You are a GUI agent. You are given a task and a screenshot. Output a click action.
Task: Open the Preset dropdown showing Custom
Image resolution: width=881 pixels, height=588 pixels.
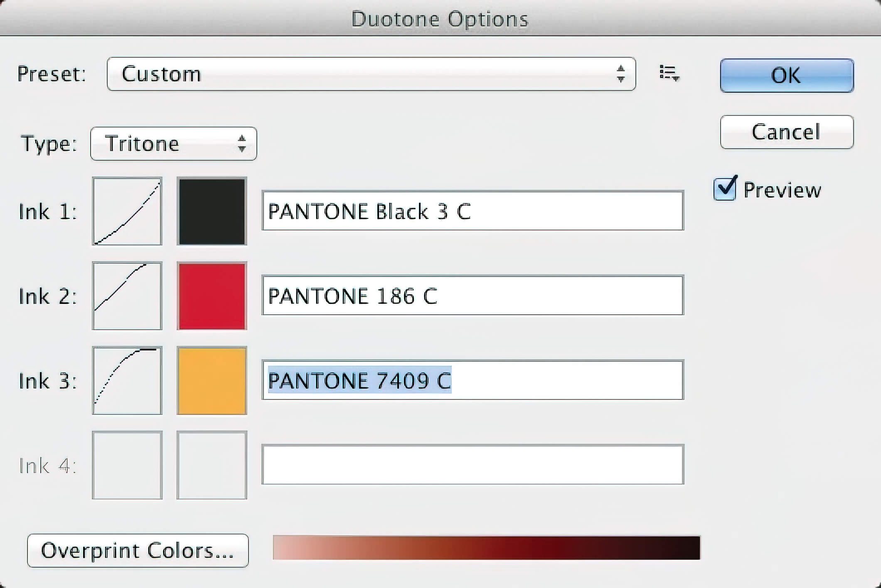click(371, 74)
